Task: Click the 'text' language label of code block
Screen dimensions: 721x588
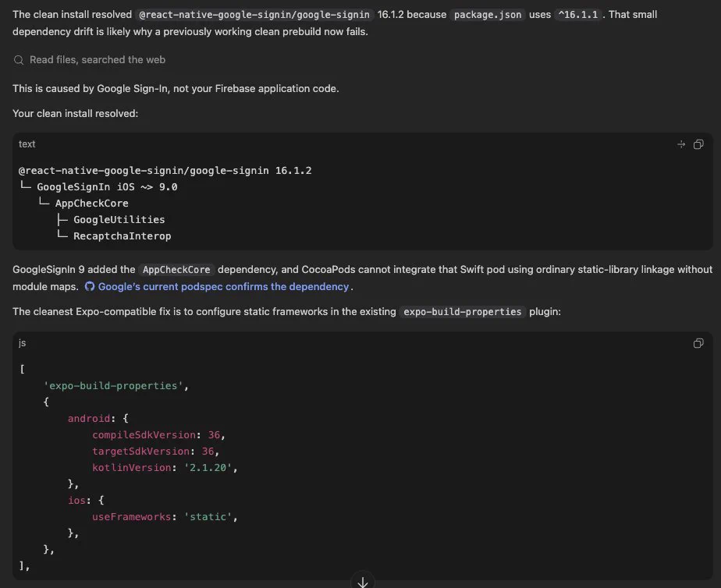Action: (27, 144)
